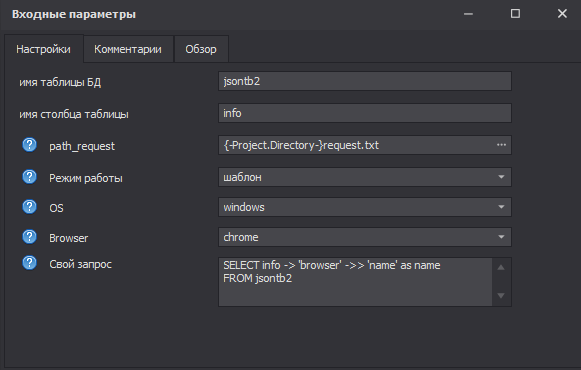Click the path_request label text
Viewport: 581px width, 370px height.
(x=82, y=146)
